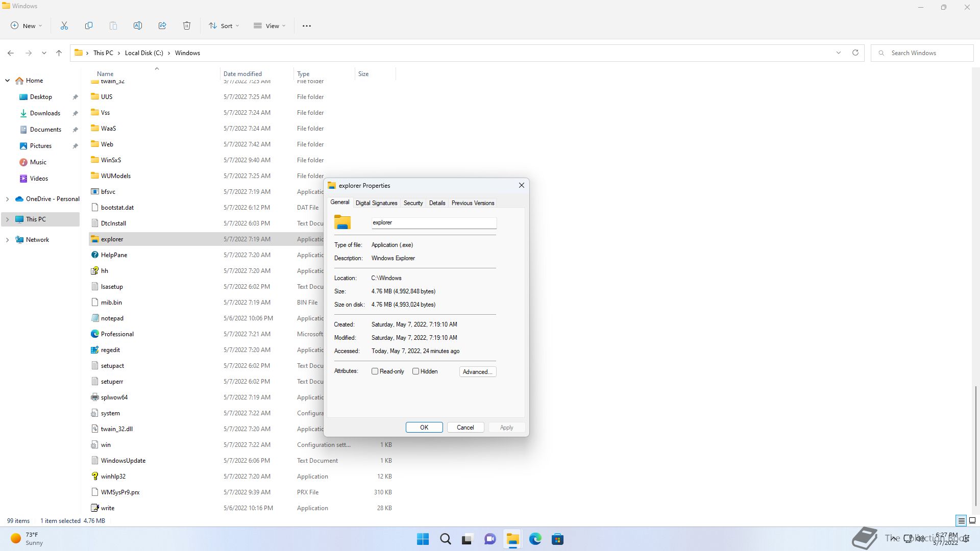The image size is (980, 551).
Task: Click the Cut icon in toolbar
Action: pyautogui.click(x=64, y=26)
